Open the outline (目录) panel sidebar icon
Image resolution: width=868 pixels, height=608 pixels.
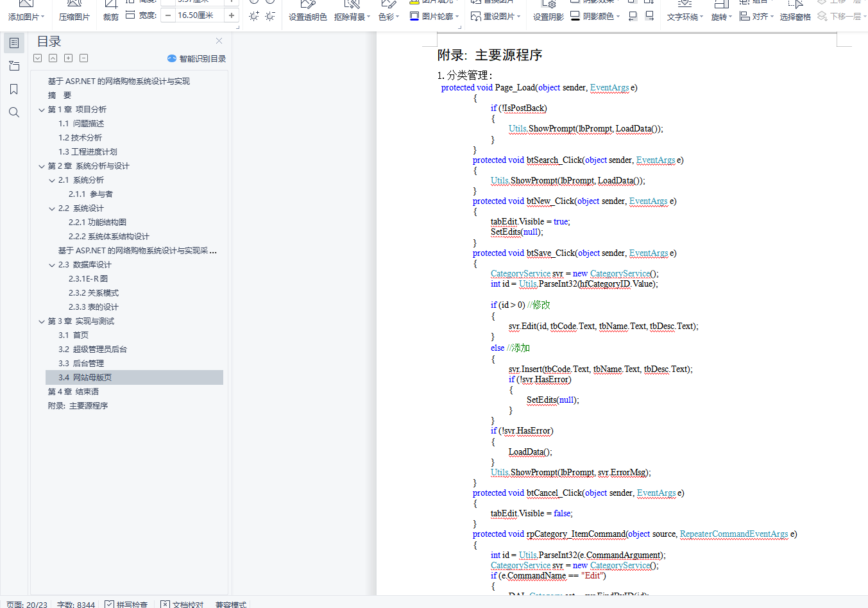pos(14,43)
